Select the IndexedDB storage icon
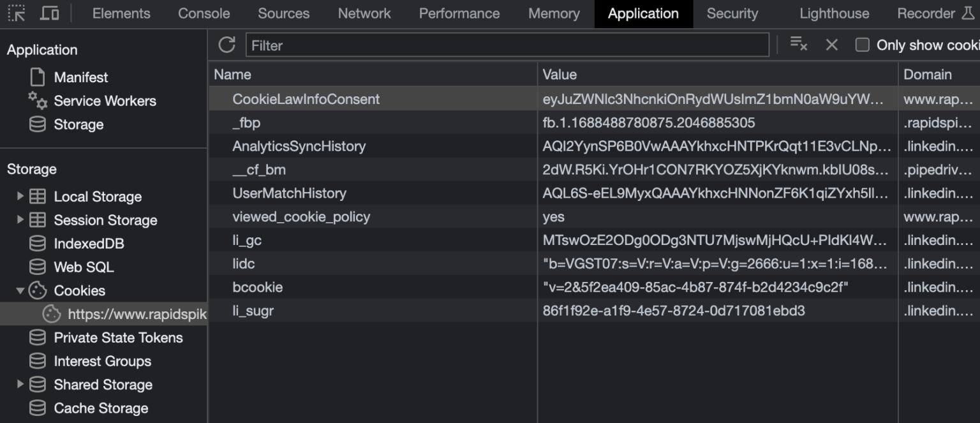The height and width of the screenshot is (423, 980). pyautogui.click(x=38, y=243)
